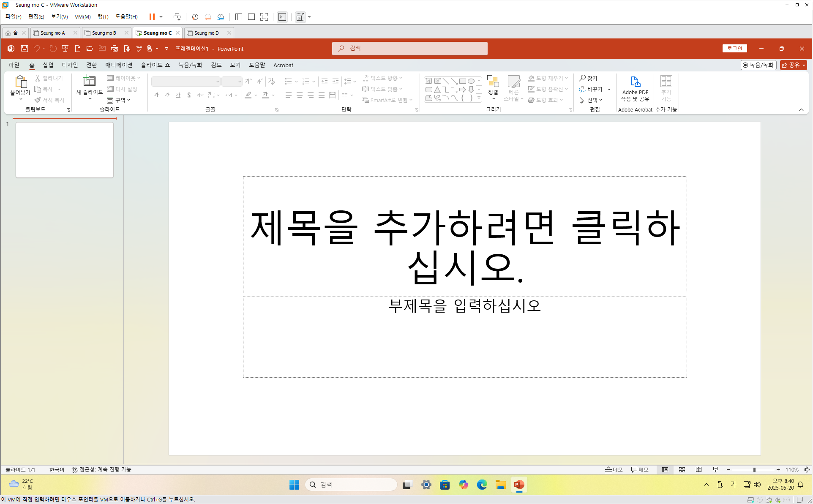813x504 pixels.
Task: Switch to the Seung mo D tab
Action: coord(206,33)
